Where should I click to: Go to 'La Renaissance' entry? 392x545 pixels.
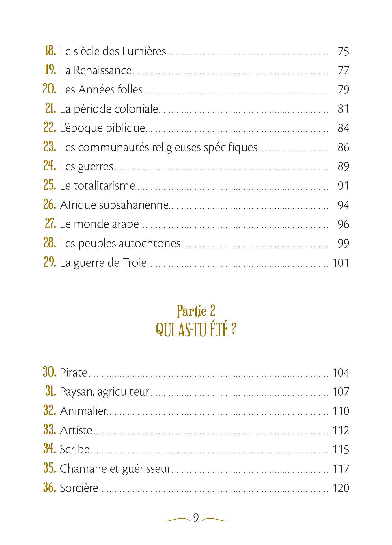point(96,70)
